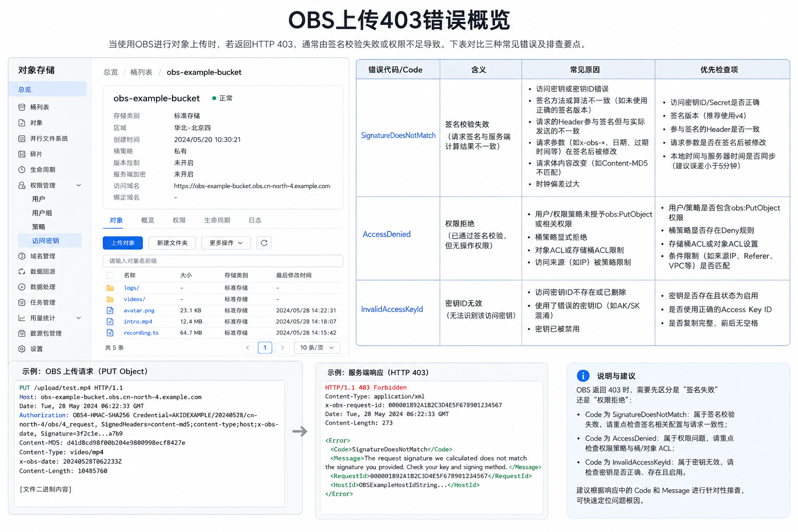Click page number 1 button

tap(265, 348)
